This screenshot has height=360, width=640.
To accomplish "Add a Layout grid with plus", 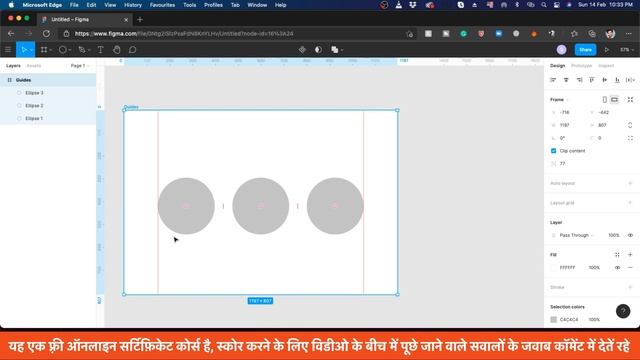I will click(x=630, y=203).
